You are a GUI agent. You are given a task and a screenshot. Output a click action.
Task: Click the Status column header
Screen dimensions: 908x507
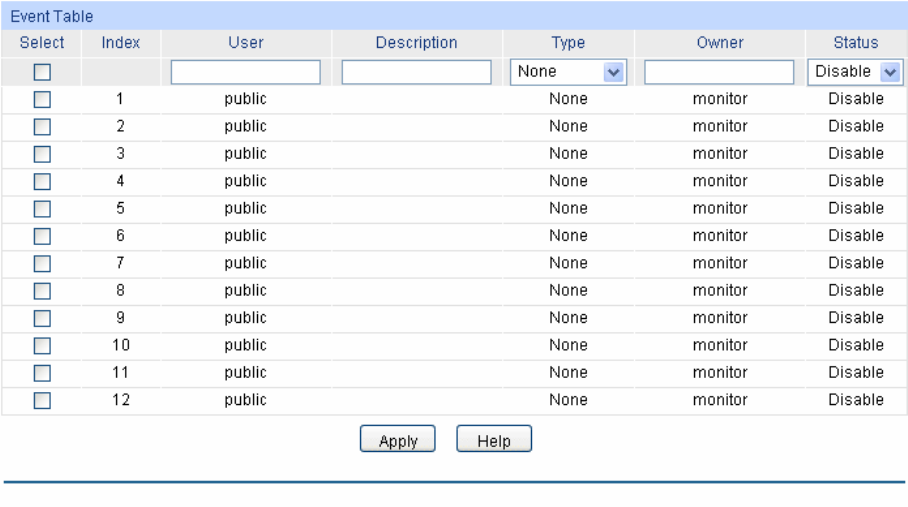856,43
